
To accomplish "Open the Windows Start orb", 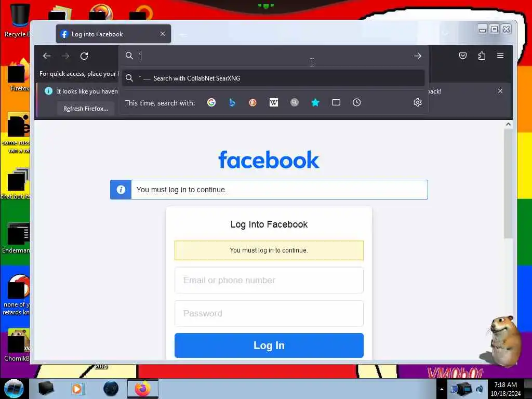I will [14, 389].
